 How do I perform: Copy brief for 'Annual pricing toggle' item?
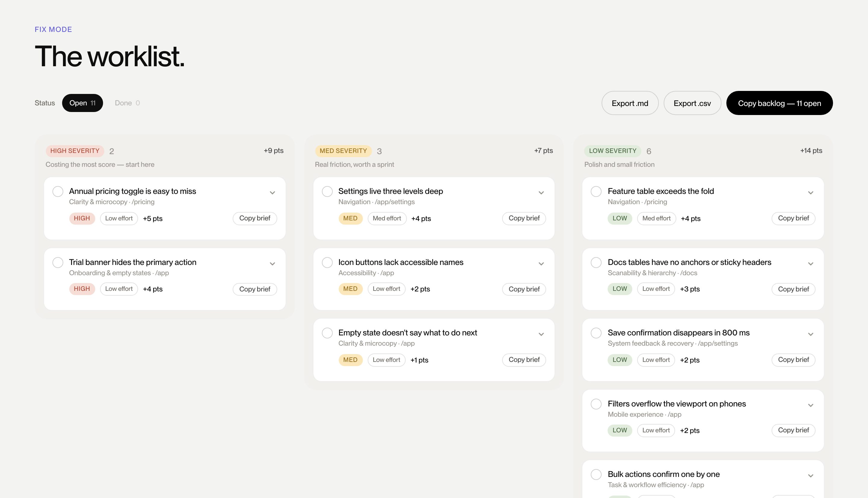(x=255, y=218)
